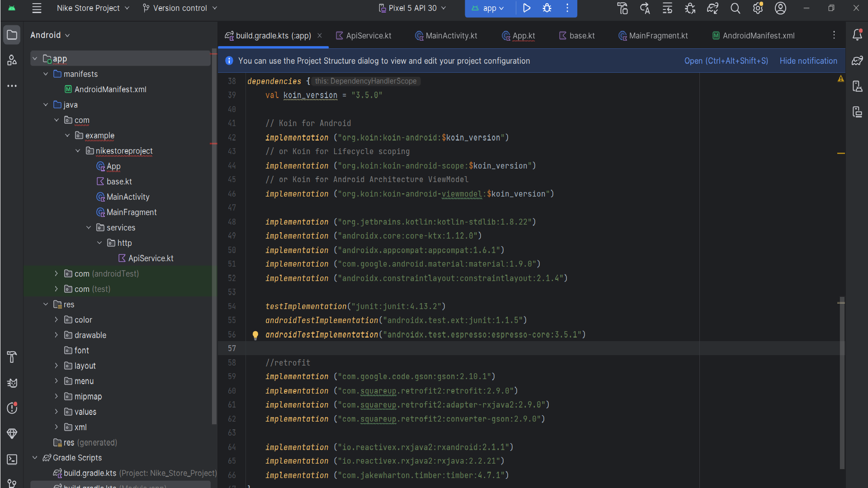Switch to AndroidManifest.xml tab
The image size is (868, 488).
[753, 36]
